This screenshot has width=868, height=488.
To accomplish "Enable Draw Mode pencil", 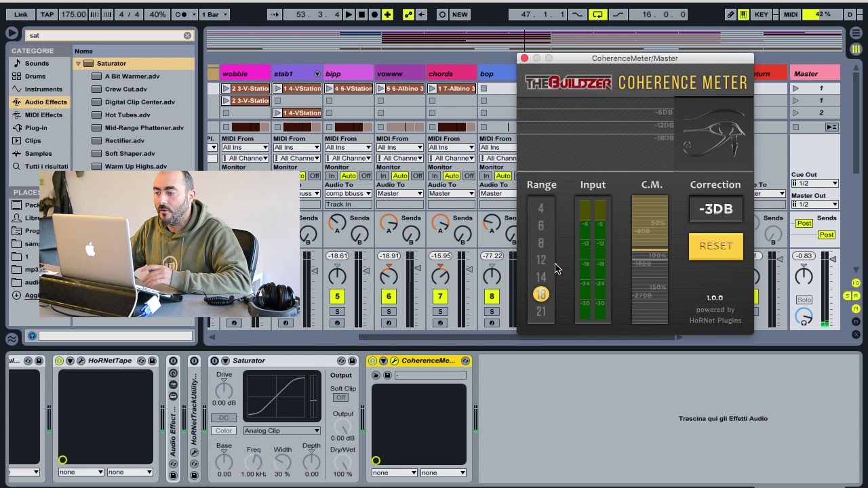I will 730,14.
